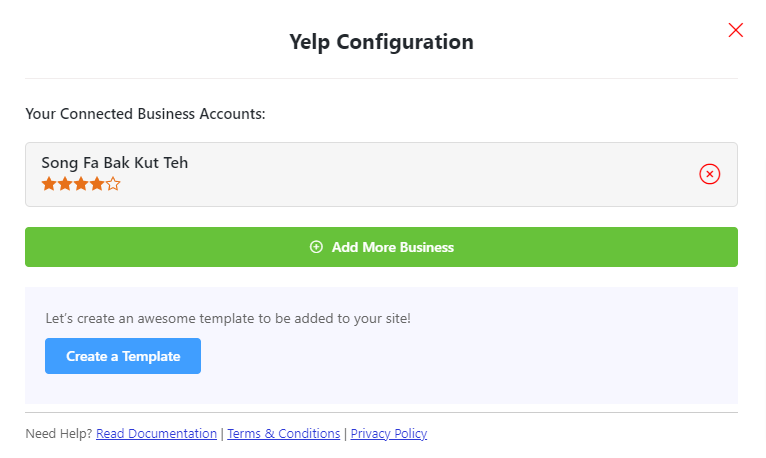
Task: Remove the Song Fa Bak Kut Teh account
Action: (x=709, y=174)
